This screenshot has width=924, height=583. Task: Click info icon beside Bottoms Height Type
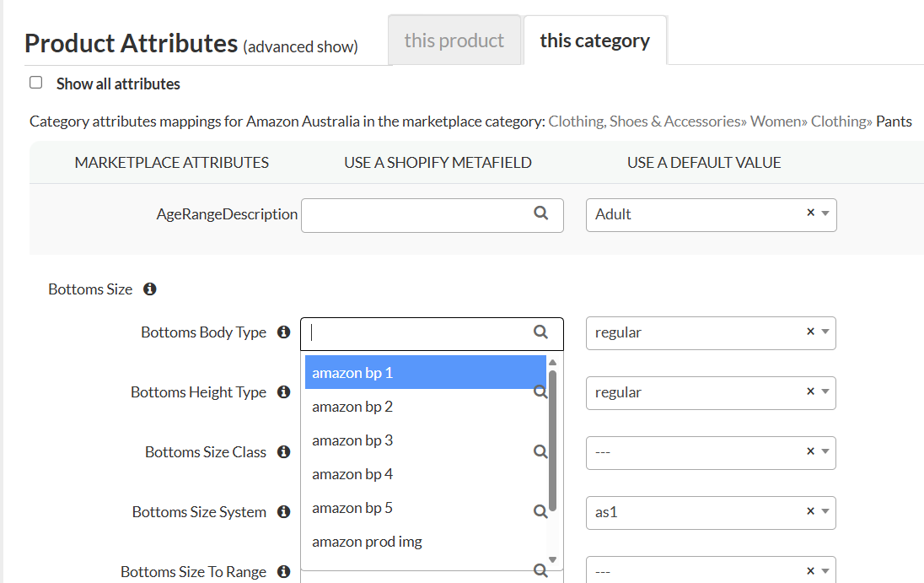(x=284, y=392)
